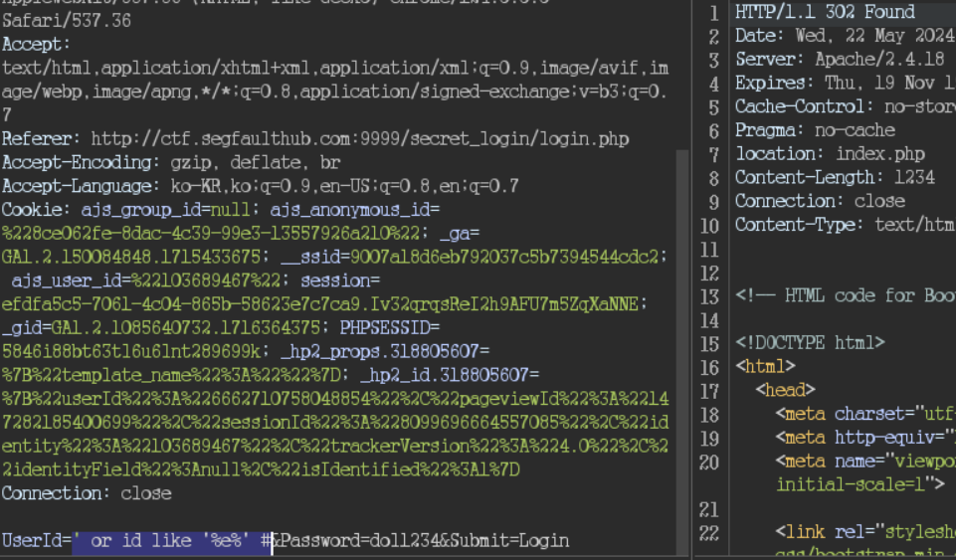Click the session cookie name in request
The height and width of the screenshot is (560, 956).
pos(334,280)
